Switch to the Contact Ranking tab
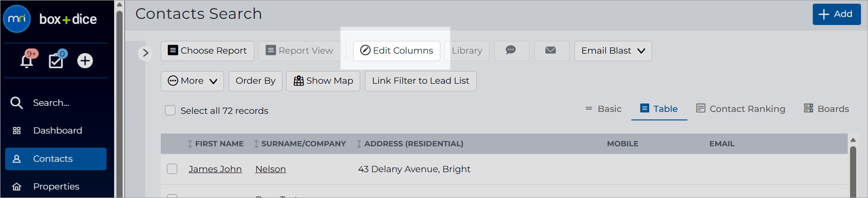 click(741, 109)
